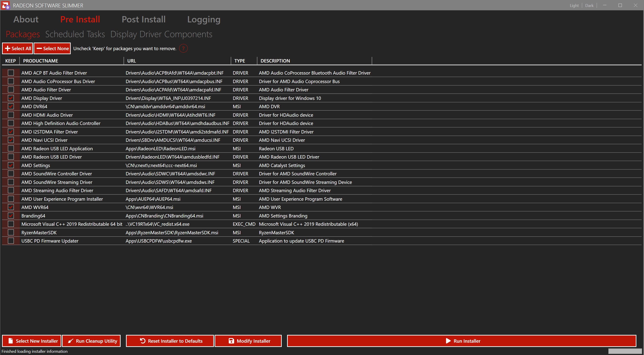
Task: Click description 'AMD Catalyst Settings'
Action: point(282,165)
